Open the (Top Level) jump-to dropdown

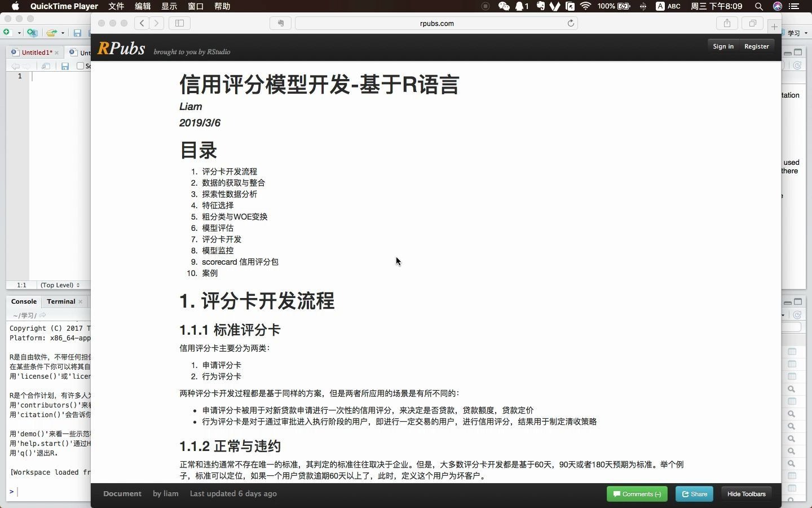click(60, 285)
